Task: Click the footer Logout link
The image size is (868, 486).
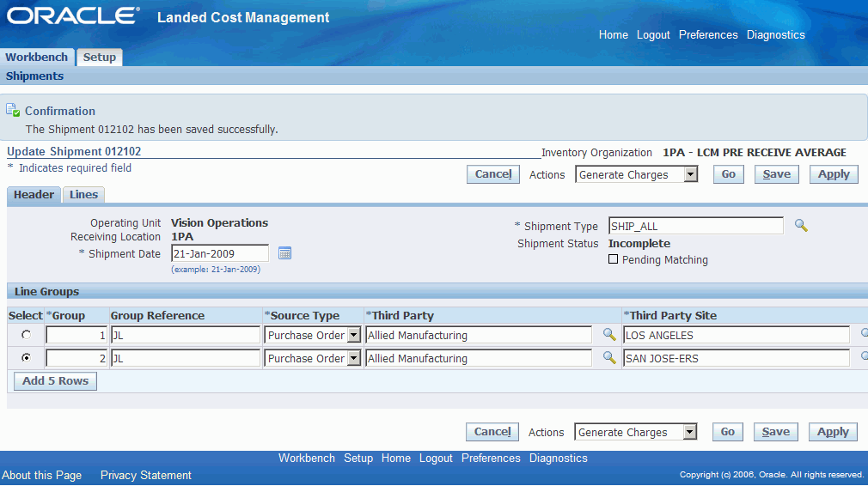Action: 436,459
